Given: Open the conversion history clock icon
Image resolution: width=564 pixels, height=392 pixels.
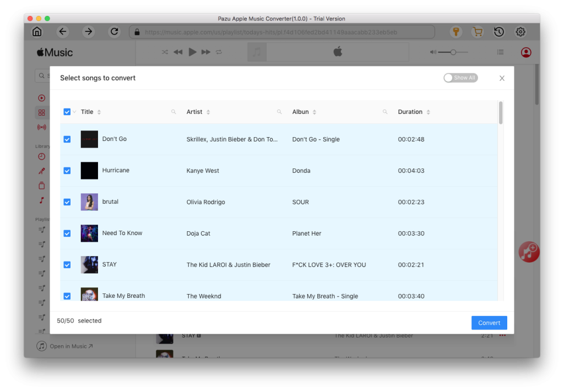Looking at the screenshot, I should coord(499,32).
